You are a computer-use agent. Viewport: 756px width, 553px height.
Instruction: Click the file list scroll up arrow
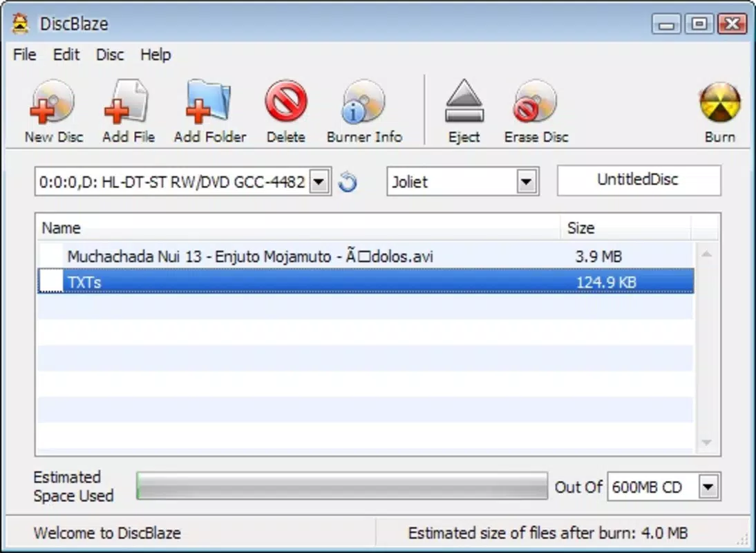[x=707, y=254]
